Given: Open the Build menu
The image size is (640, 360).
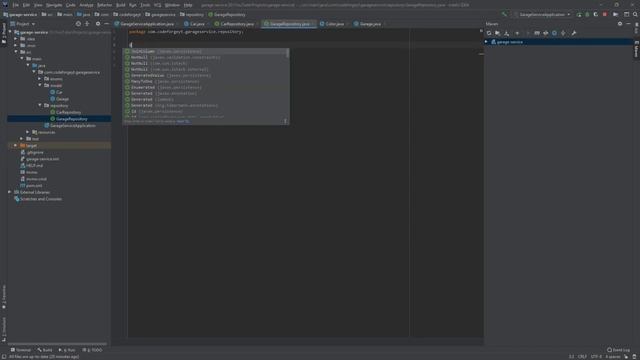Looking at the screenshot, I should pyautogui.click(x=121, y=5).
